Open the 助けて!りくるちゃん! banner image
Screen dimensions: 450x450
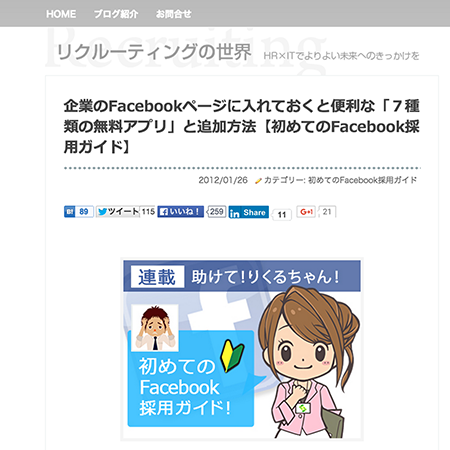(x=242, y=350)
